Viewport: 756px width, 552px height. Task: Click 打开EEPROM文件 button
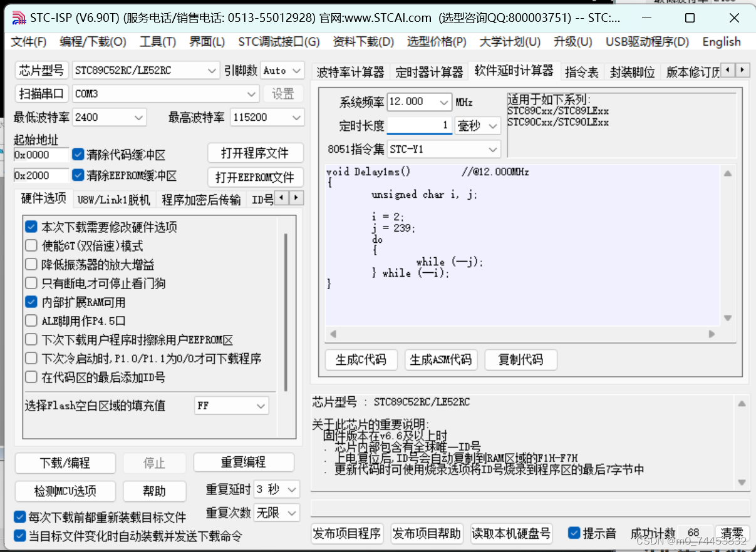(x=255, y=178)
